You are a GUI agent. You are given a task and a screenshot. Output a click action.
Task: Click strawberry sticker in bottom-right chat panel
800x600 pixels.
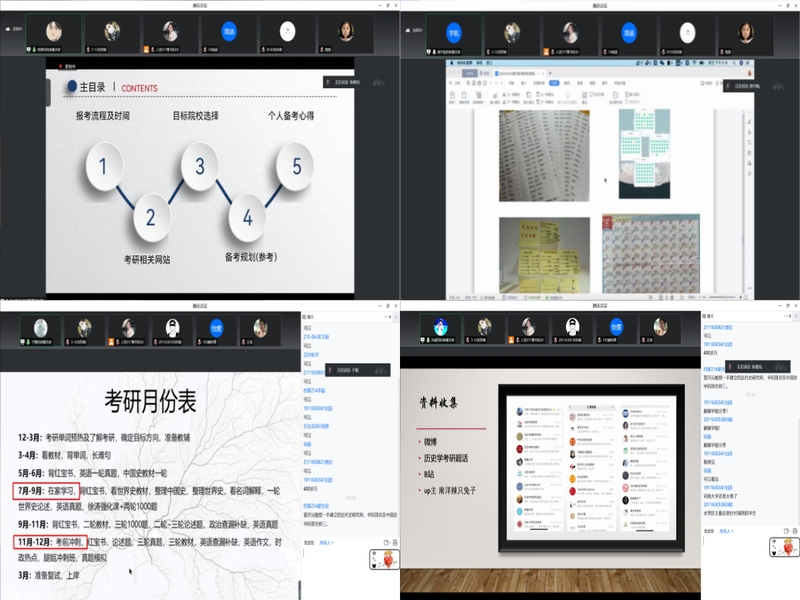point(785,547)
